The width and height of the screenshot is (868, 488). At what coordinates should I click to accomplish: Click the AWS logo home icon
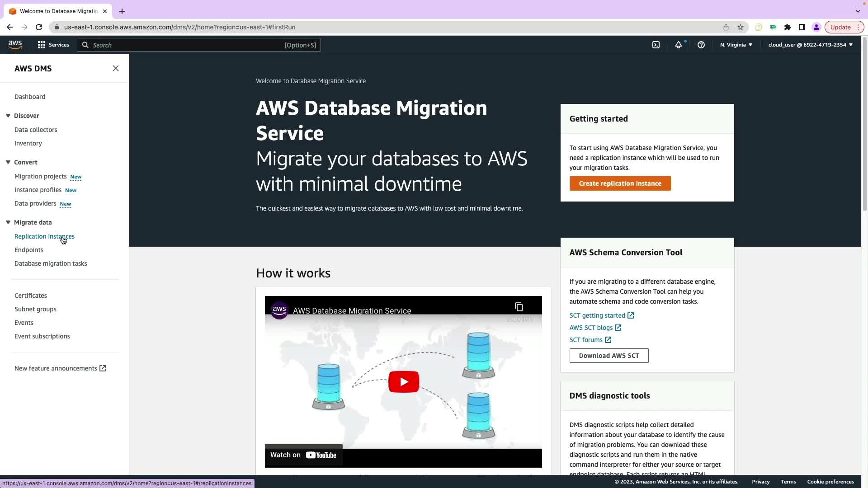pyautogui.click(x=15, y=44)
